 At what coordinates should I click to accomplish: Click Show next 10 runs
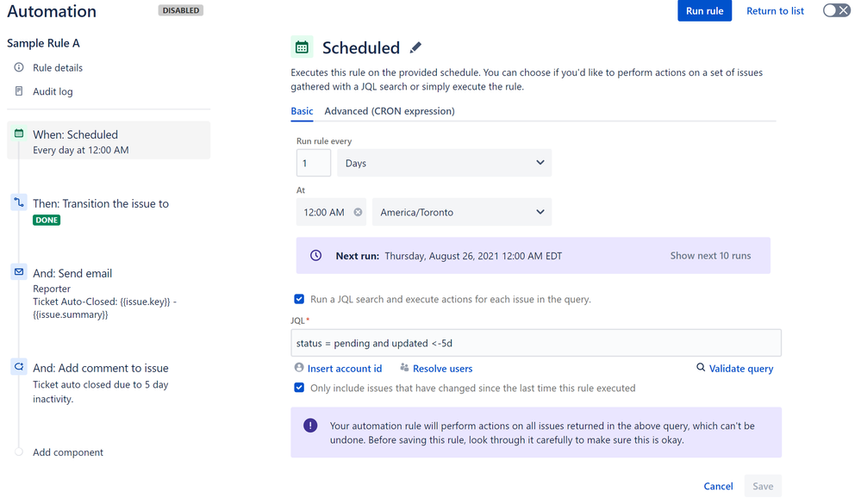[x=710, y=255]
